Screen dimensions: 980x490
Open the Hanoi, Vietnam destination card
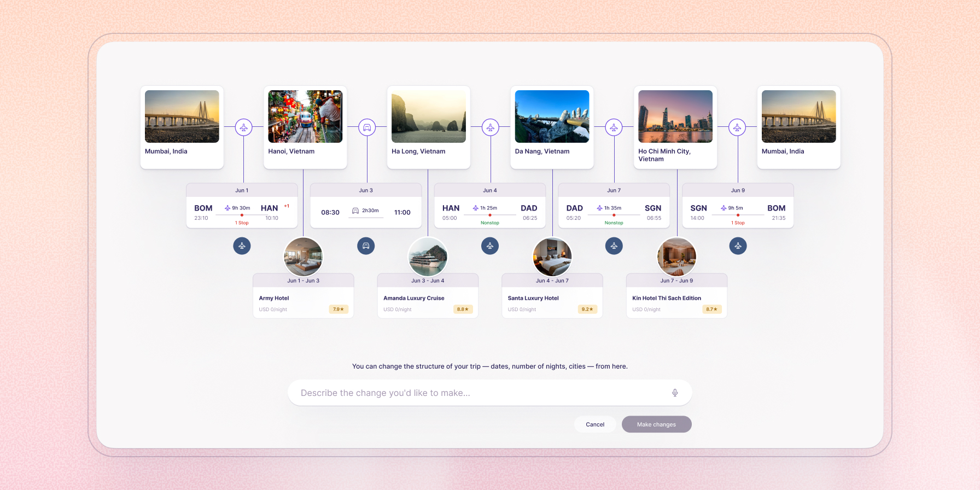click(305, 127)
